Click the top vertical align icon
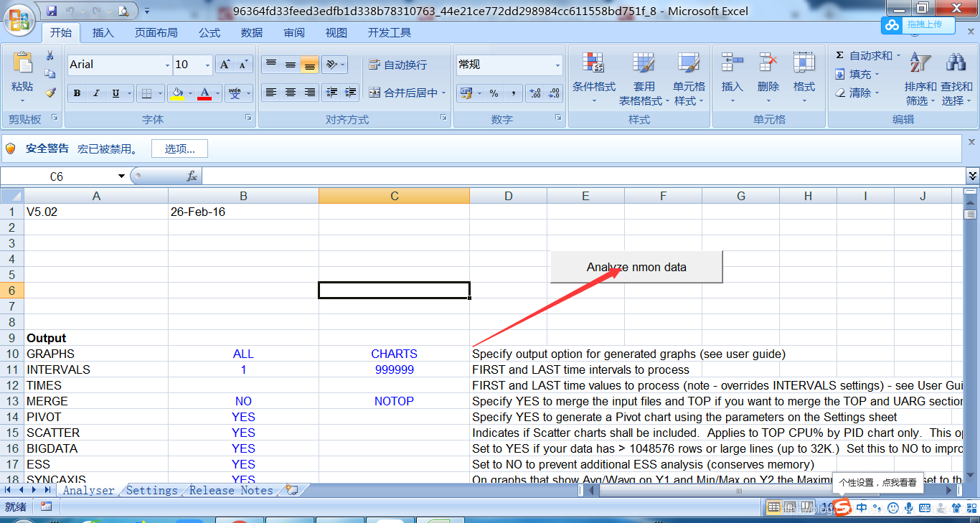 point(271,65)
